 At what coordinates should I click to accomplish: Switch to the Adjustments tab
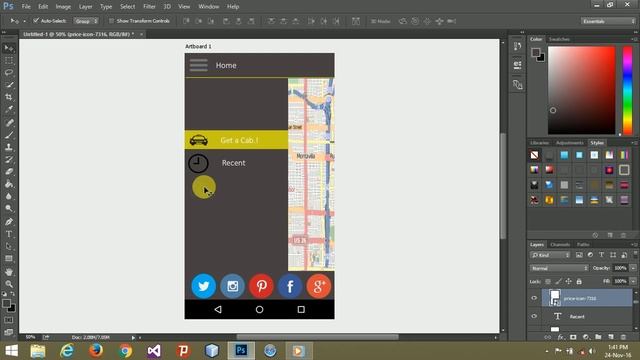coord(569,143)
